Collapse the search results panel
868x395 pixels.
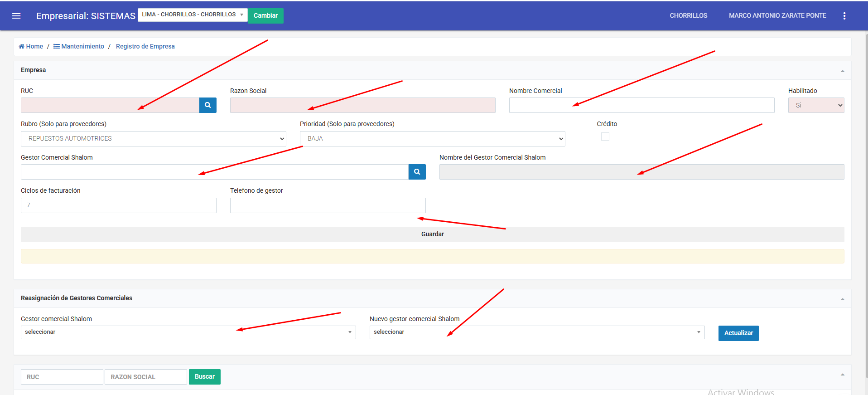click(842, 375)
